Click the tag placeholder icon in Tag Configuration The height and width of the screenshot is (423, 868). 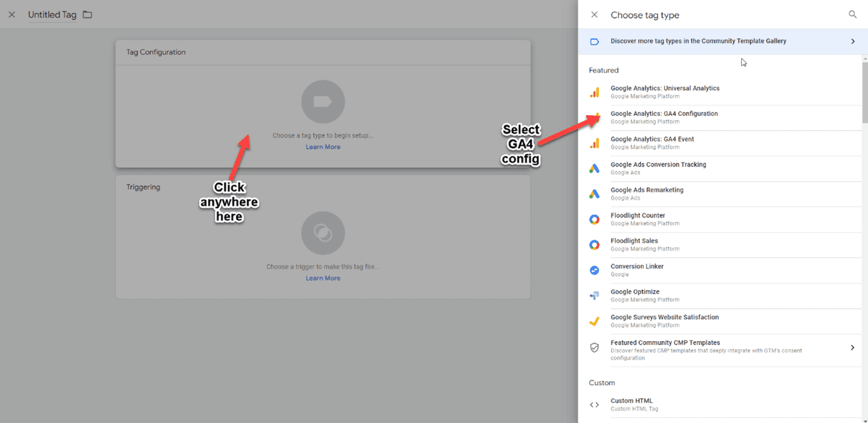(323, 101)
